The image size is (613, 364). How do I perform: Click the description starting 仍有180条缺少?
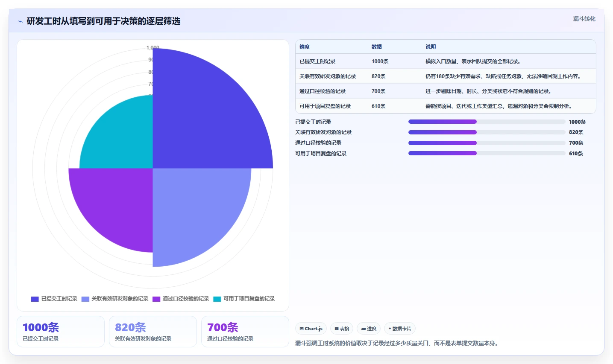coord(503,76)
